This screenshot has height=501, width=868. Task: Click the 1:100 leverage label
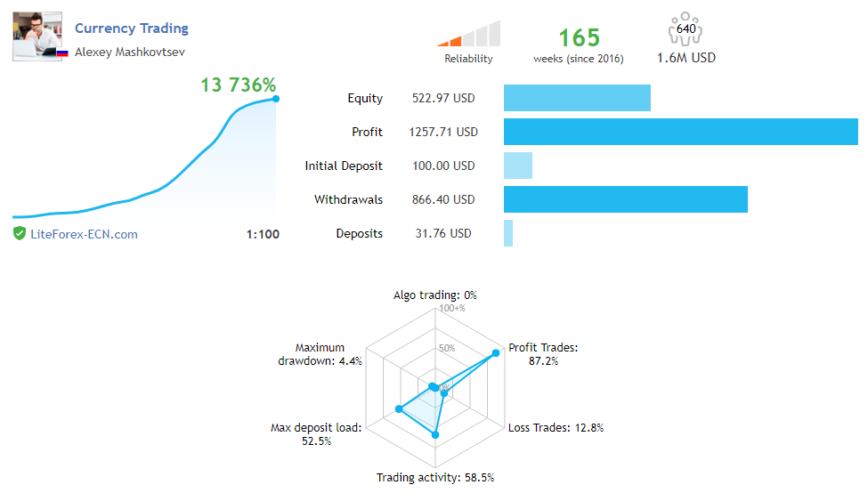point(263,234)
